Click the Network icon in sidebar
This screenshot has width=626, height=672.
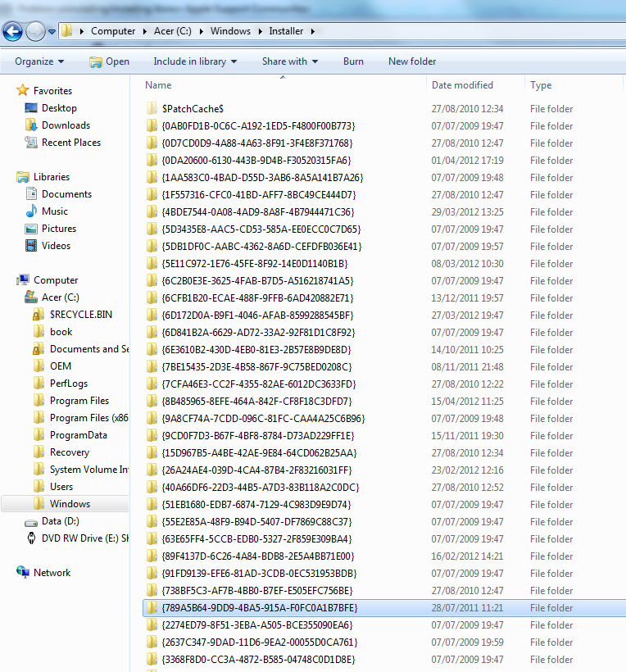pyautogui.click(x=23, y=572)
